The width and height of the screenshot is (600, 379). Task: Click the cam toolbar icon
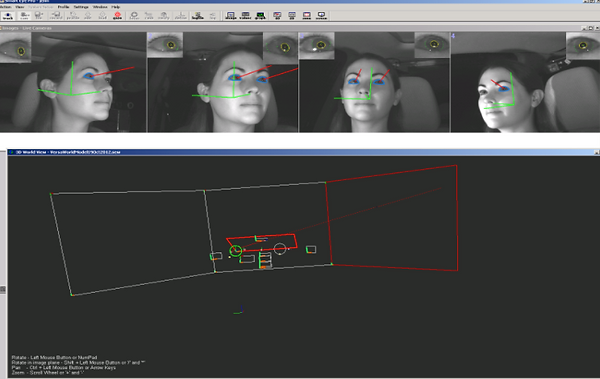(x=24, y=16)
